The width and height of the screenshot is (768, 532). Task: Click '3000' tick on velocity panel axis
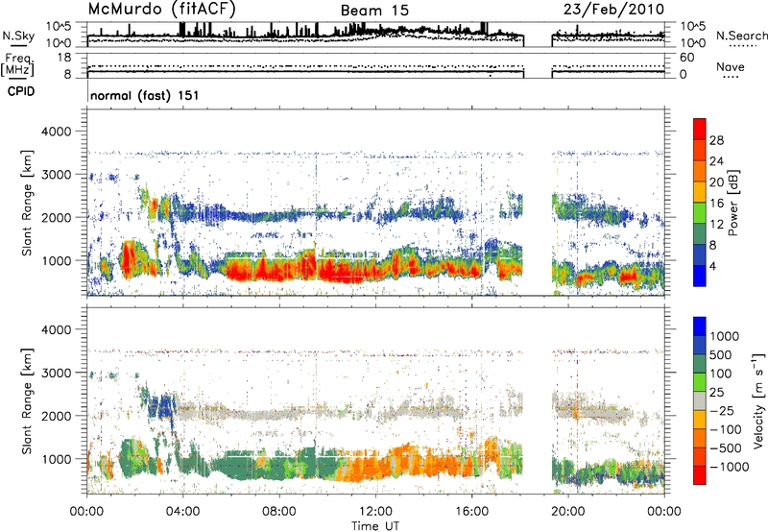pos(57,373)
